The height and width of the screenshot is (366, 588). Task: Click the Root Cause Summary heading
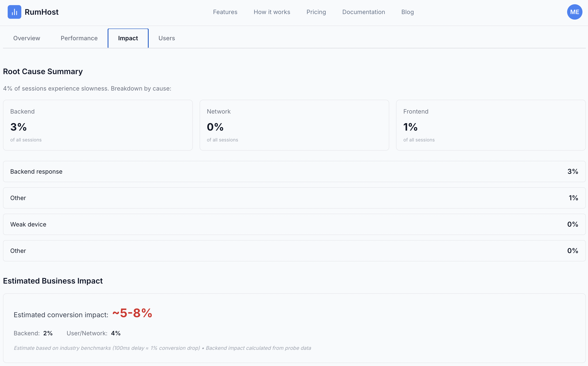43,71
